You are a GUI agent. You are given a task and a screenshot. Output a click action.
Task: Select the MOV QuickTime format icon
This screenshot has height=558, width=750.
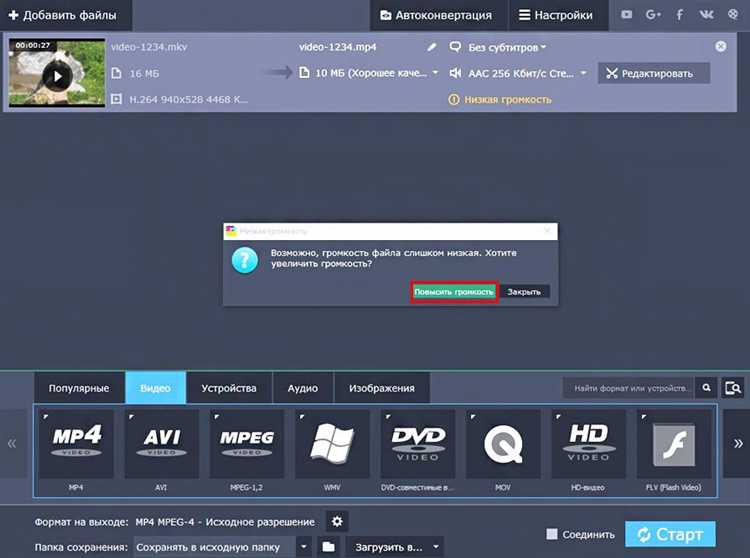503,444
